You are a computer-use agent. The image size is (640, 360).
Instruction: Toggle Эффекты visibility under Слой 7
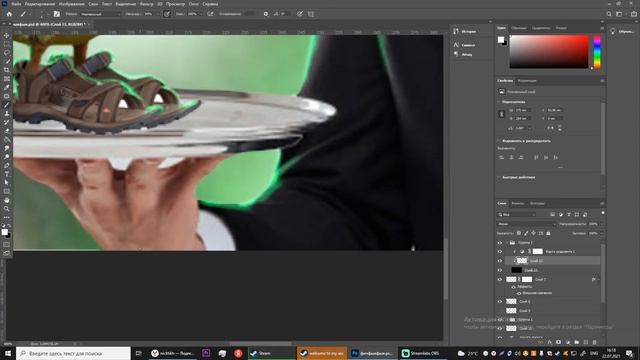pyautogui.click(x=513, y=287)
